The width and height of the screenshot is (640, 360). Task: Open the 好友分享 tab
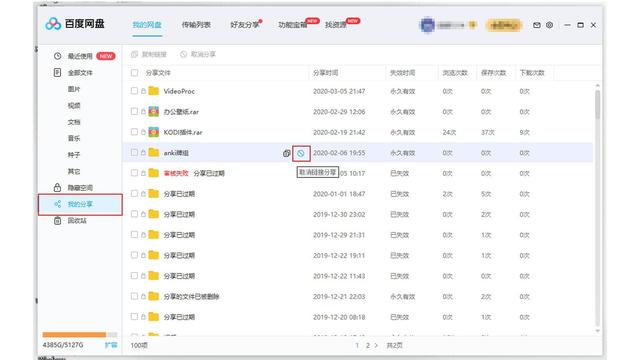tap(244, 25)
